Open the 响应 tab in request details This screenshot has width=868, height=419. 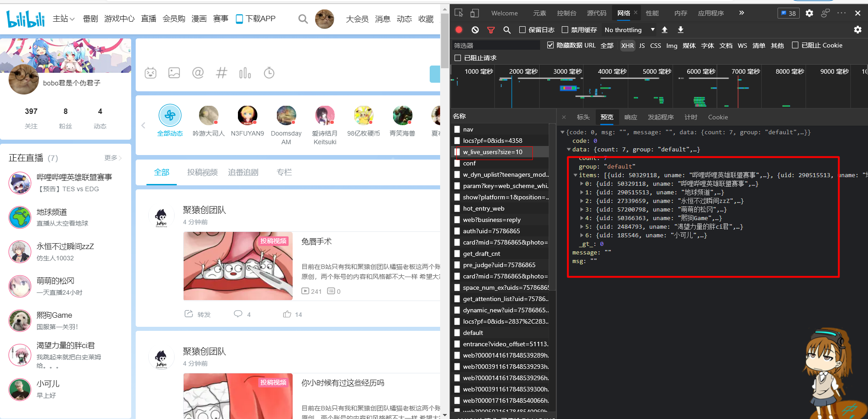coord(631,117)
